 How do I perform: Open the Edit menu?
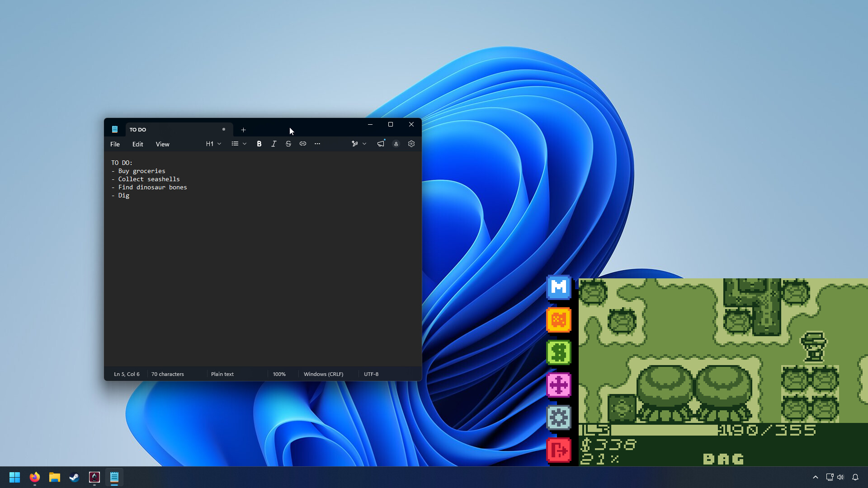point(138,144)
